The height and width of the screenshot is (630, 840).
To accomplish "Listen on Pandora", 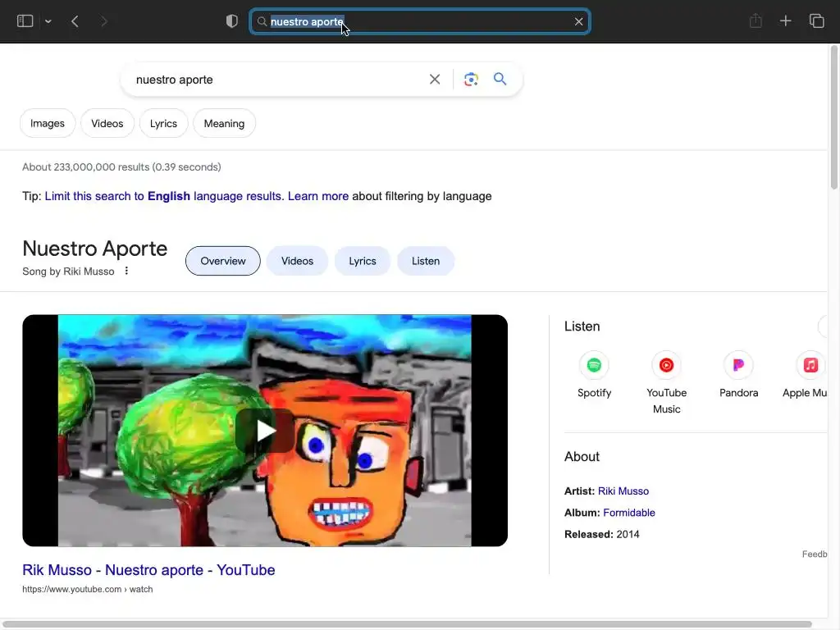I will pyautogui.click(x=739, y=375).
